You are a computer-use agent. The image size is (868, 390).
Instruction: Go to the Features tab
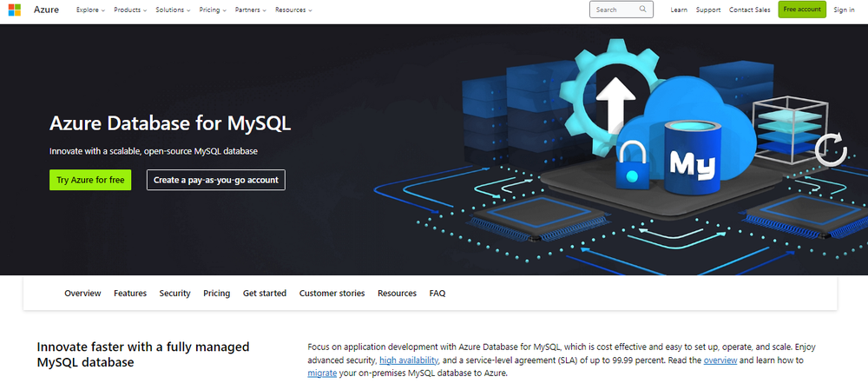pyautogui.click(x=130, y=293)
